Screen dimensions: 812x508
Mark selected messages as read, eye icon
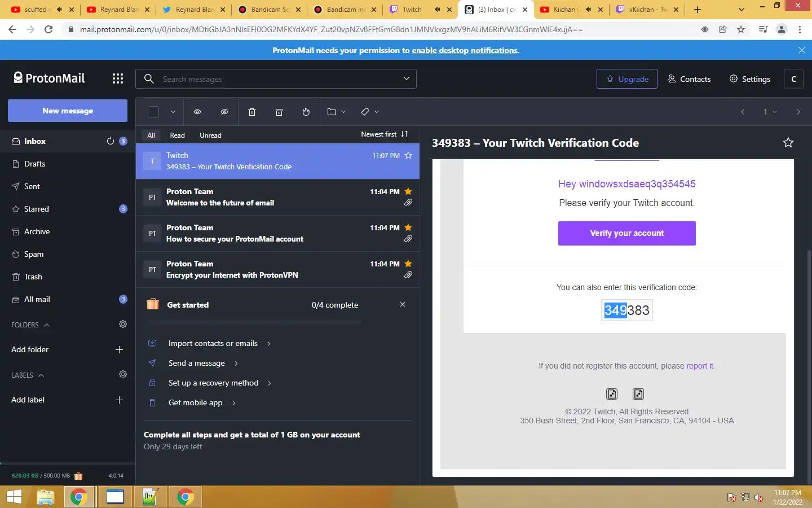(197, 112)
